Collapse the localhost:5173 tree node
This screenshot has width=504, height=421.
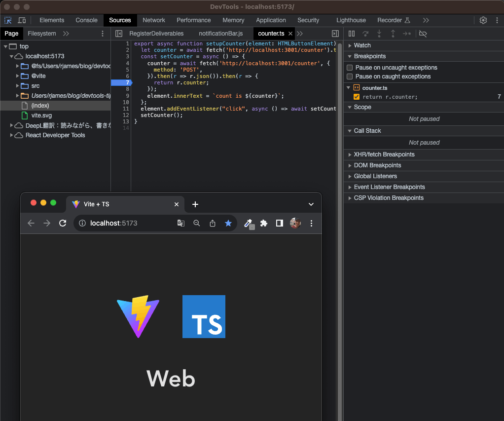pyautogui.click(x=11, y=56)
